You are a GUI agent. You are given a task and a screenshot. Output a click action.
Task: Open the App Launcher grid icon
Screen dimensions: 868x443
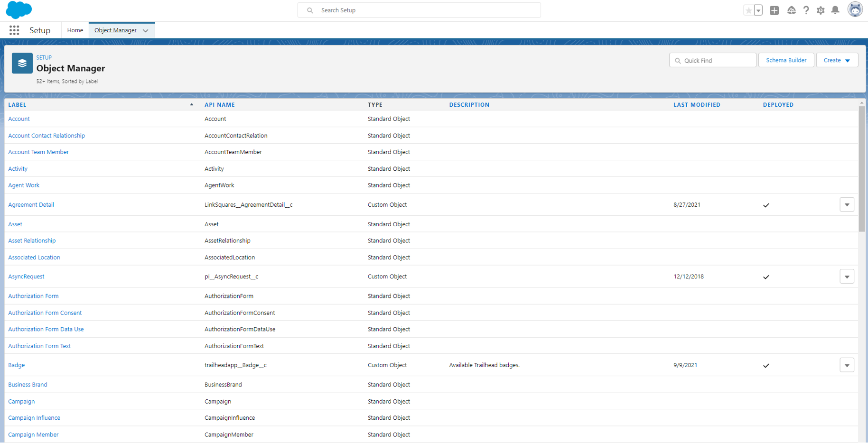[14, 30]
